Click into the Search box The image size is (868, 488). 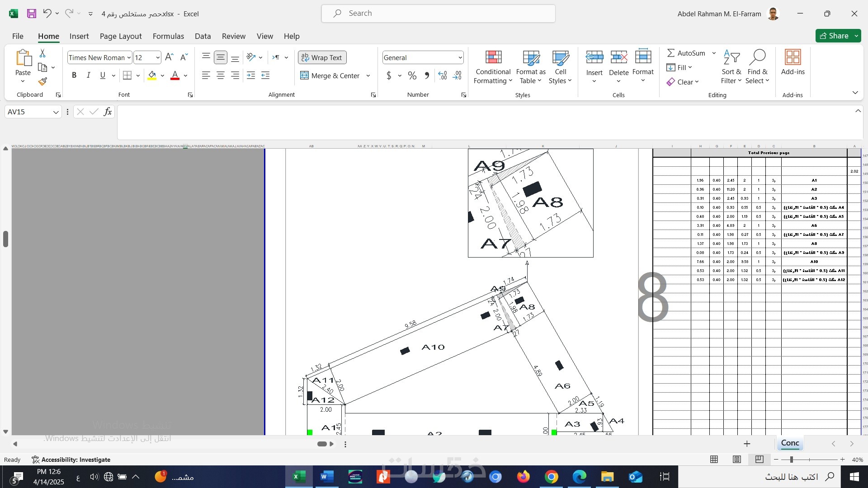tap(438, 14)
